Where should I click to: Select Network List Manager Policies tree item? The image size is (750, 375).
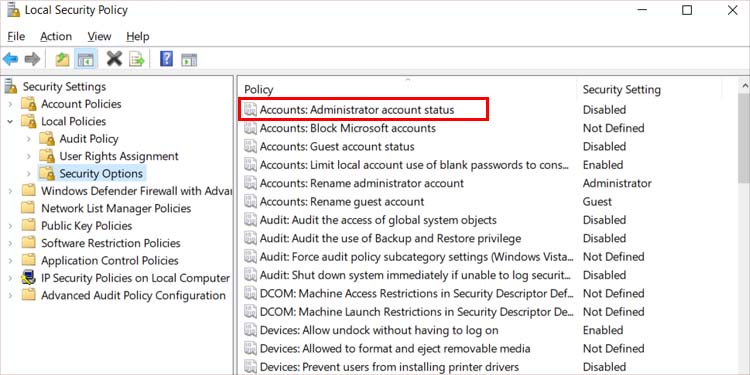click(116, 209)
